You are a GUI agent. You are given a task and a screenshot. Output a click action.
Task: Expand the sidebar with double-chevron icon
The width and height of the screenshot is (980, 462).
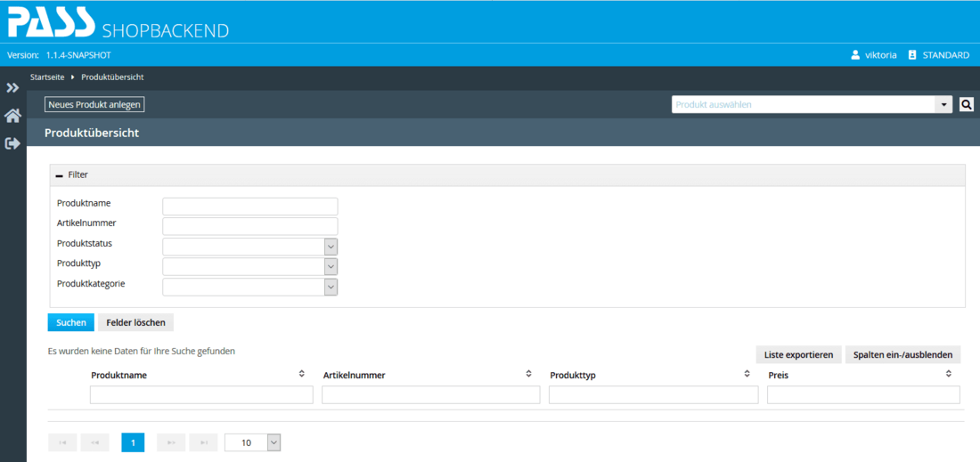12,88
